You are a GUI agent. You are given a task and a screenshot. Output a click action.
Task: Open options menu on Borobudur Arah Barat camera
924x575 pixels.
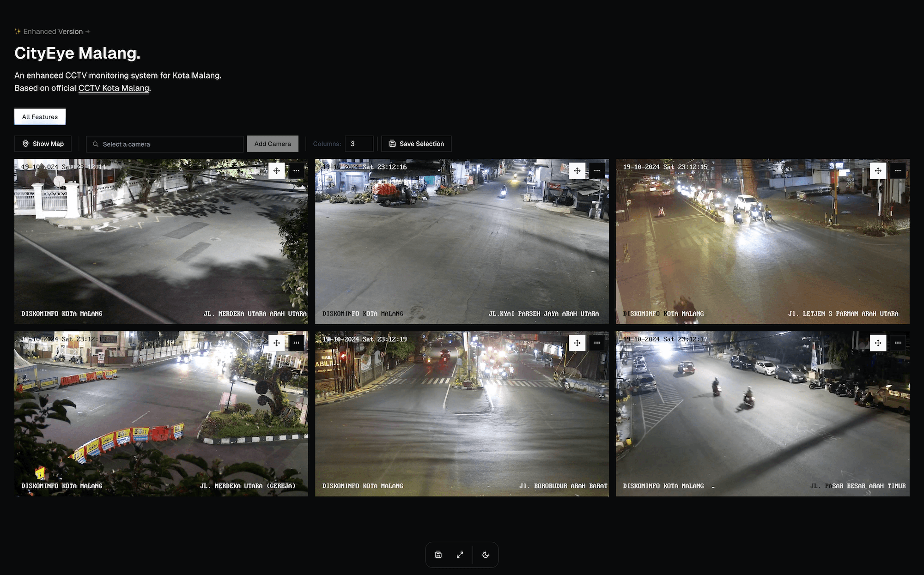click(x=597, y=343)
